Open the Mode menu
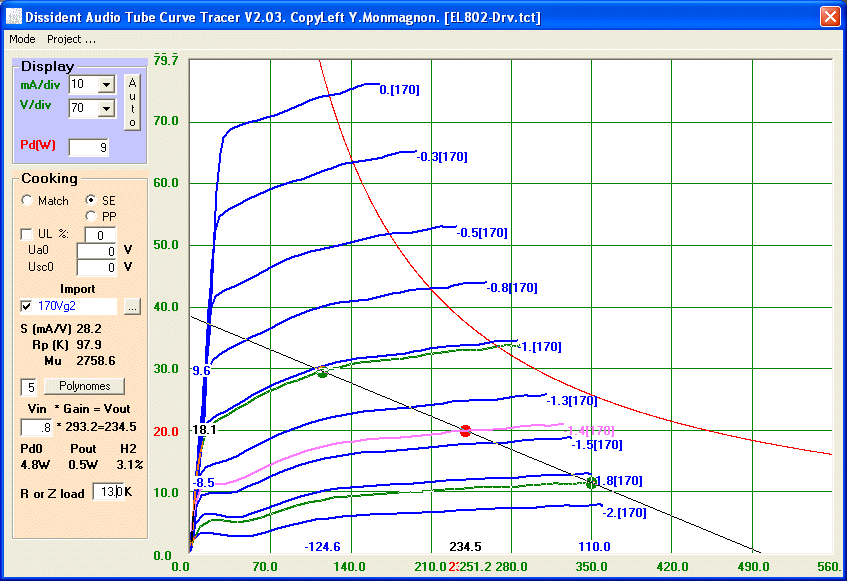 click(22, 39)
